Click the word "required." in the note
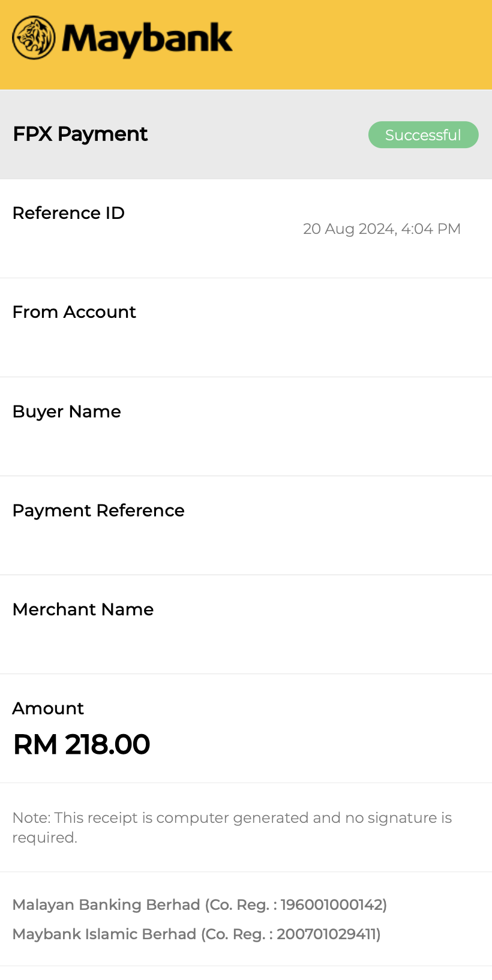The width and height of the screenshot is (492, 980). (45, 838)
